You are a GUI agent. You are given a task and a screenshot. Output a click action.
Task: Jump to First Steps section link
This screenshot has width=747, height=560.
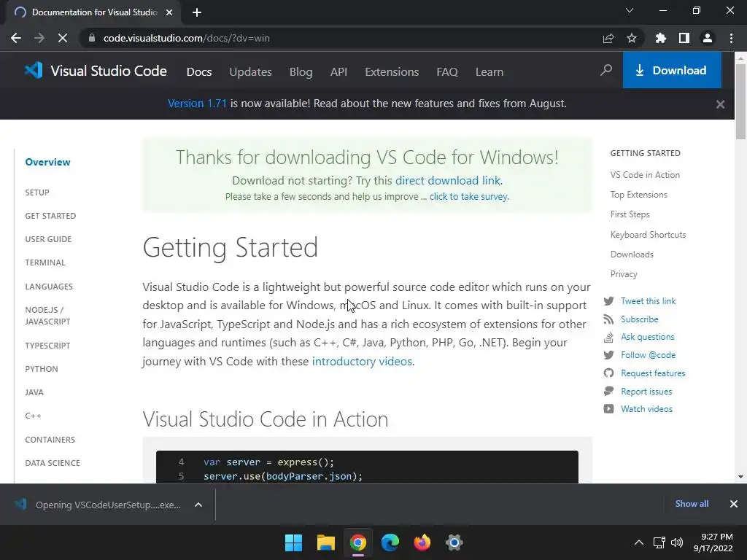click(630, 214)
